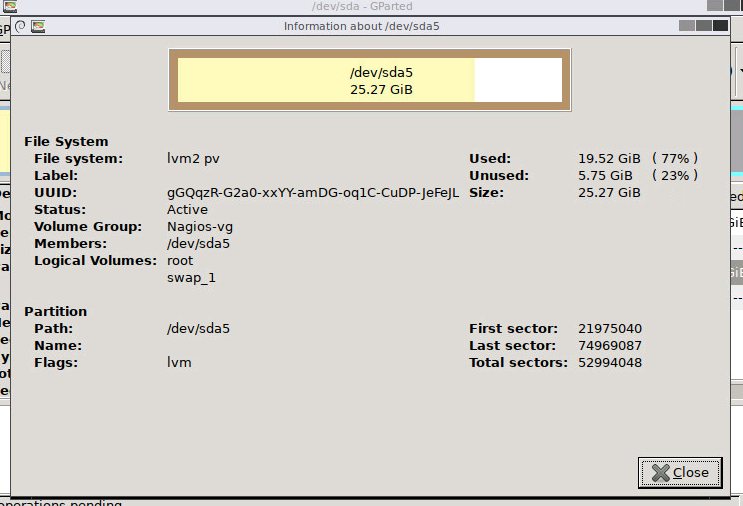Screen dimensions: 743x506
Task: Maximize the Information about /dev/sda5 dialog
Action: coord(703,26)
